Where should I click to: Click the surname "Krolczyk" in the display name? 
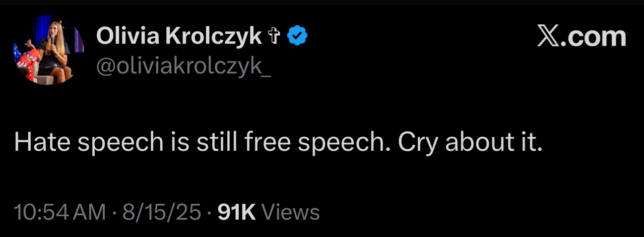tap(214, 36)
